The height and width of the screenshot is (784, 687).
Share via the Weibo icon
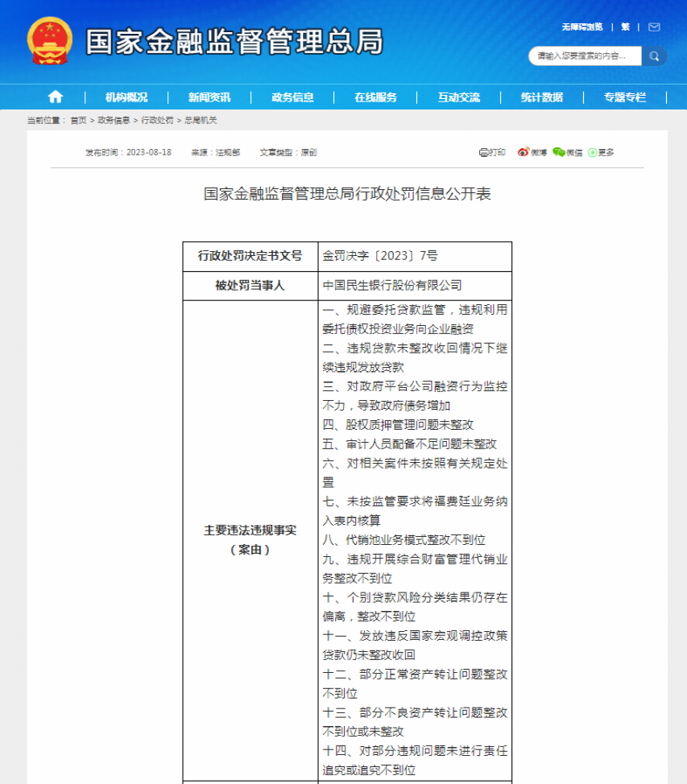(523, 152)
